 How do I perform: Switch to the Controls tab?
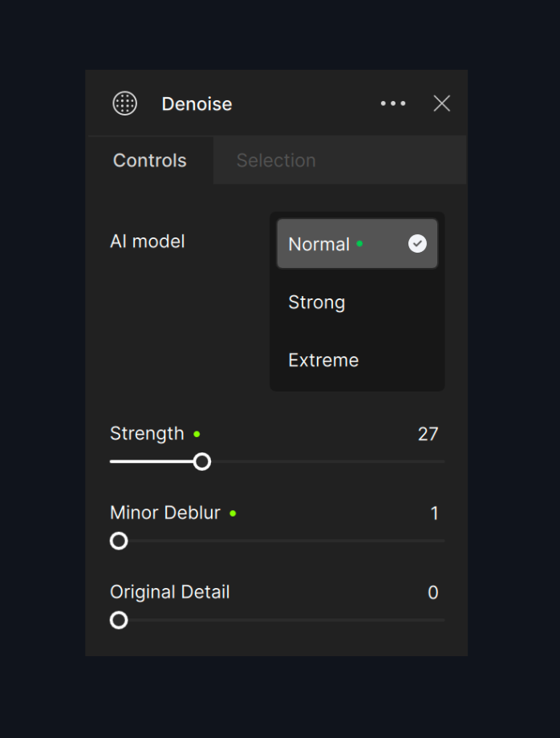[150, 160]
